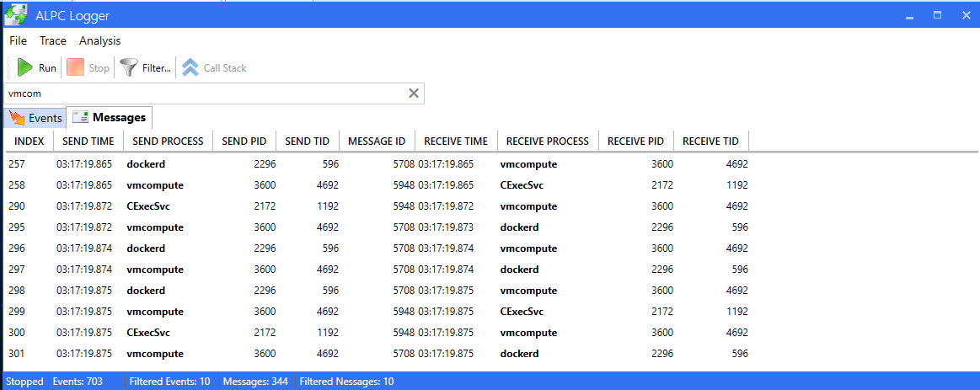Open the Analysis menu
This screenshot has width=980, height=390.
point(100,40)
